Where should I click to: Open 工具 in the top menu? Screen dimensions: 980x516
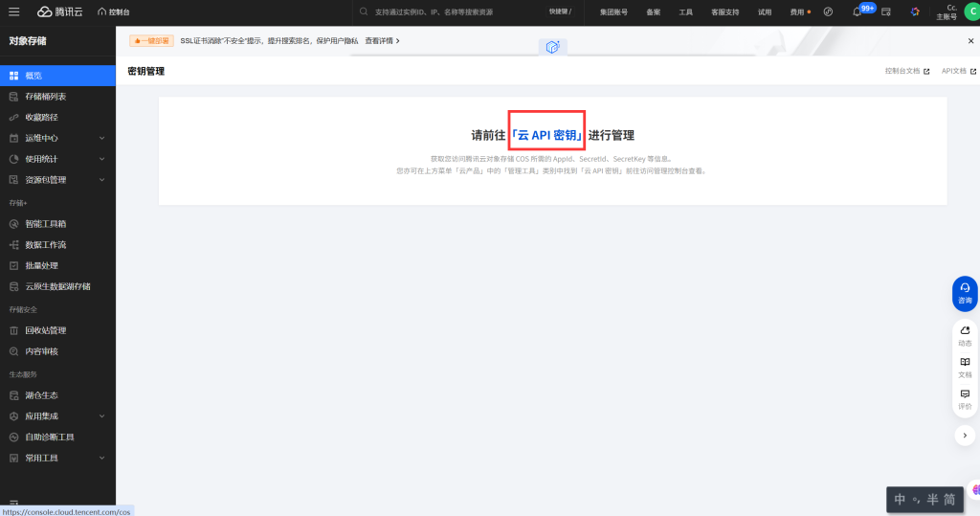[x=685, y=11]
